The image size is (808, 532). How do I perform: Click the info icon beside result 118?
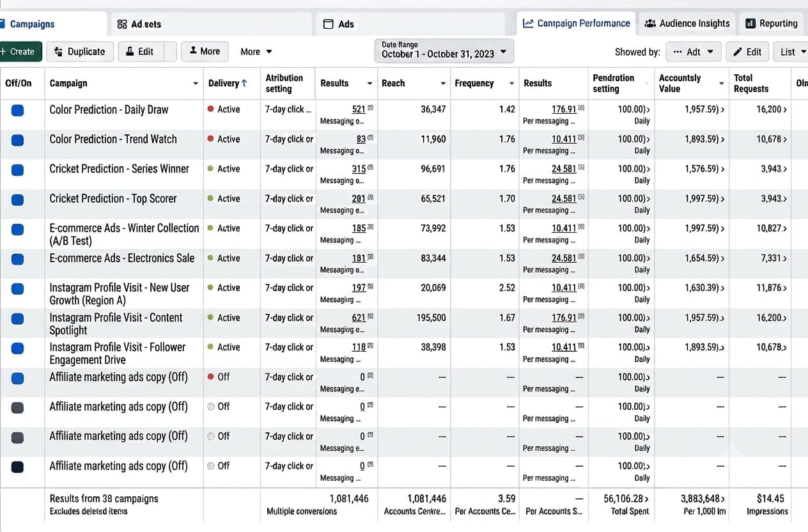pos(371,346)
